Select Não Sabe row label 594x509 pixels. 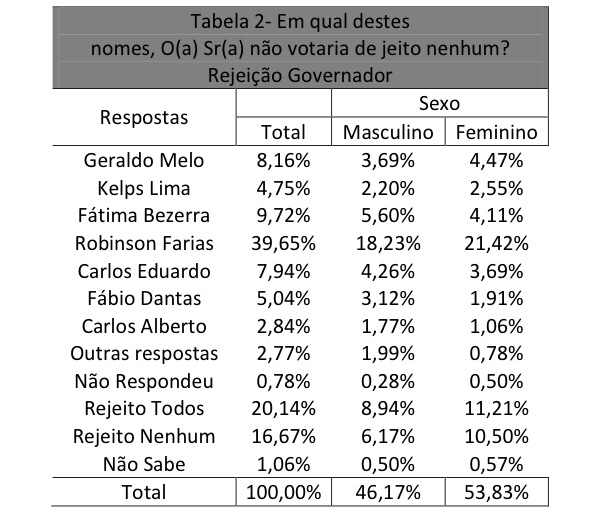click(144, 464)
